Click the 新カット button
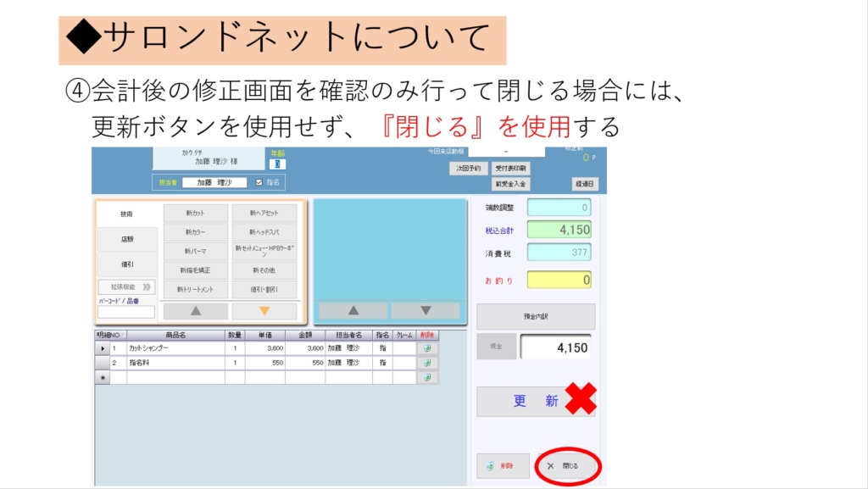 (x=196, y=213)
